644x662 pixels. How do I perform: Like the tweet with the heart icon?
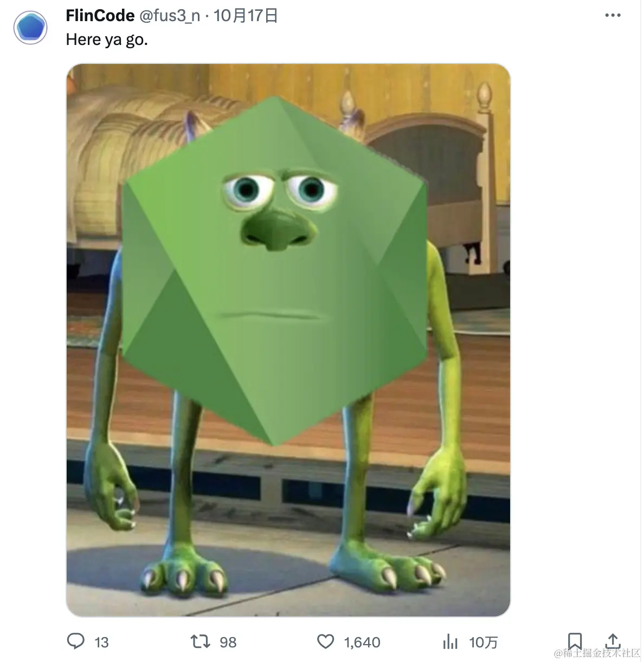click(325, 642)
